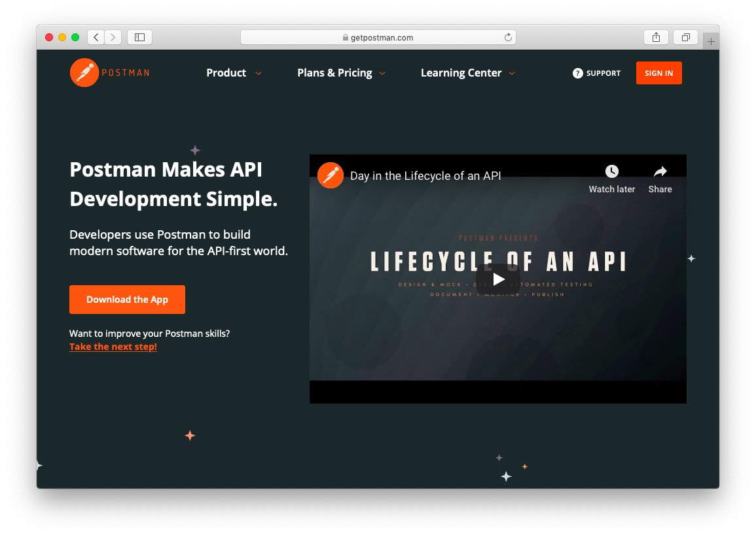
Task: Click the yellow minimize window button
Action: (x=62, y=37)
